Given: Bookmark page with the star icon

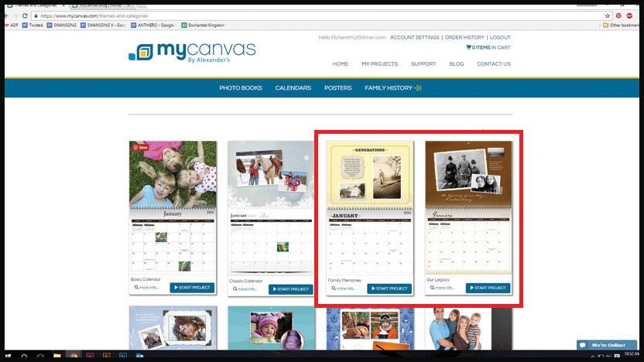Looking at the screenshot, I should [x=608, y=15].
